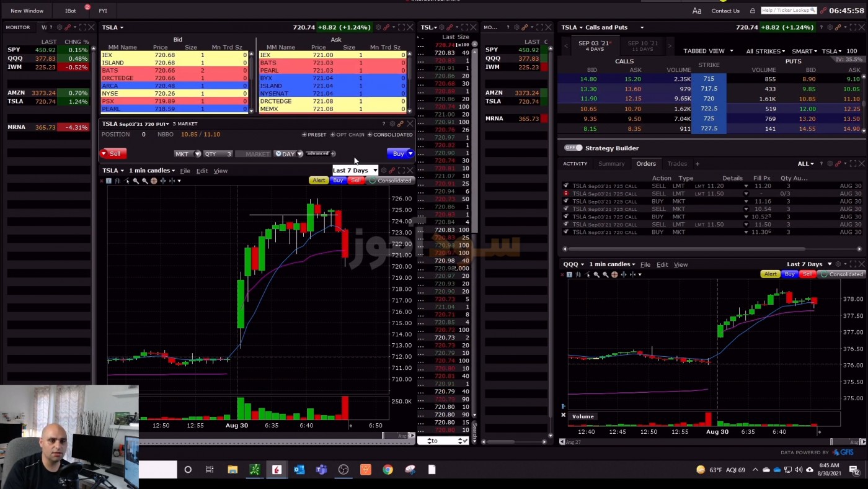The width and height of the screenshot is (868, 489).
Task: Open File Explorer from the taskbar
Action: 232,470
